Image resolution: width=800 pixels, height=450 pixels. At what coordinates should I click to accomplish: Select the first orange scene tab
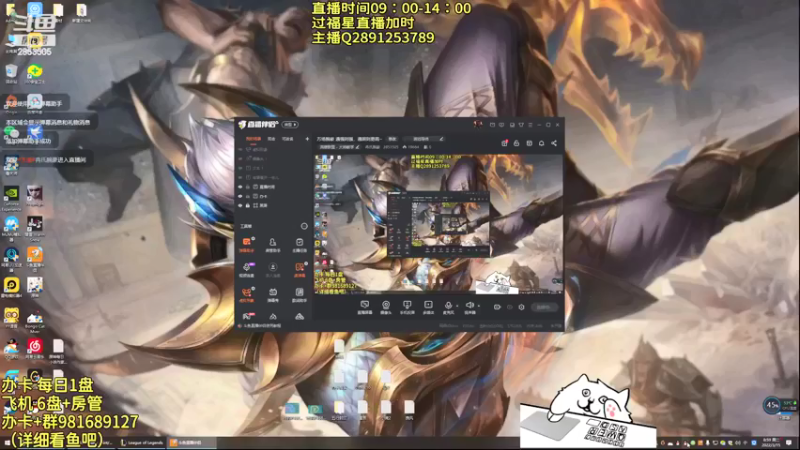point(253,139)
